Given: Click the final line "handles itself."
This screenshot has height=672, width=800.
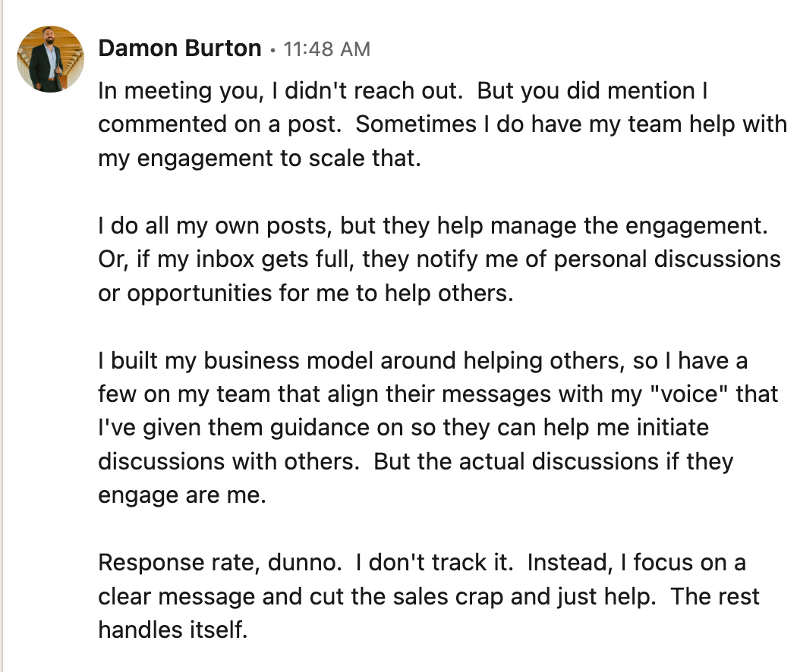Looking at the screenshot, I should click(x=173, y=630).
